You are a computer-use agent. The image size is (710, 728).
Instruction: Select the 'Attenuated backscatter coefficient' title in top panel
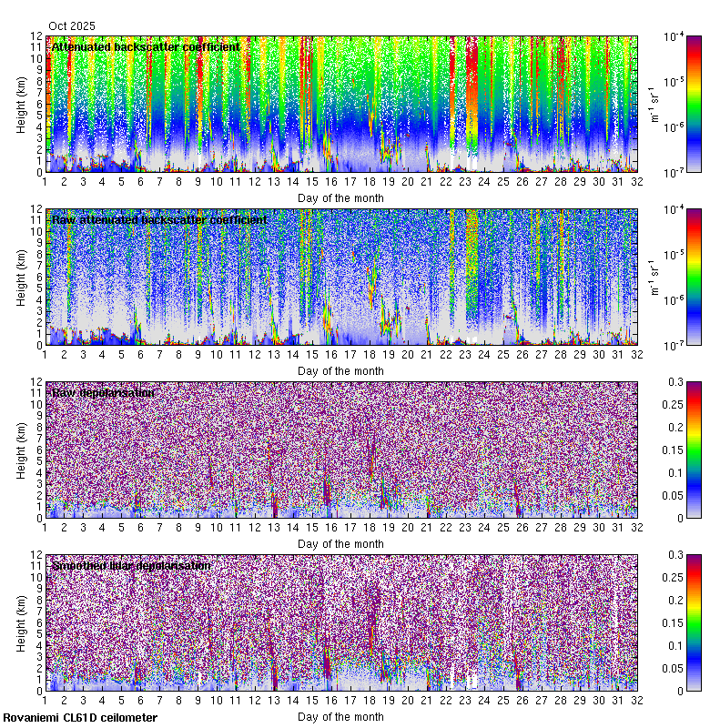tap(146, 46)
